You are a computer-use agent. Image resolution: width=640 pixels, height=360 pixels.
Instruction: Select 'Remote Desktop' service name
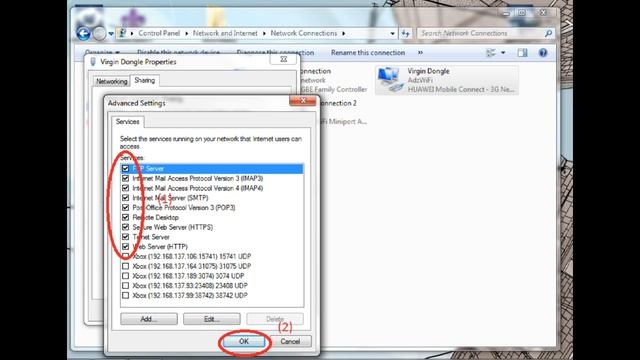tap(156, 218)
